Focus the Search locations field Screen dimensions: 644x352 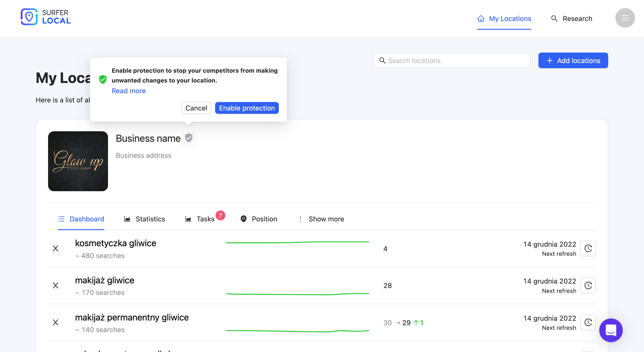(452, 60)
